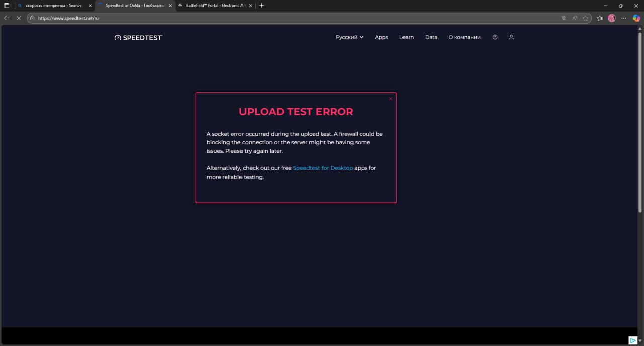Click the AdChoices icon at bottom right
This screenshot has height=346, width=644.
click(x=633, y=340)
